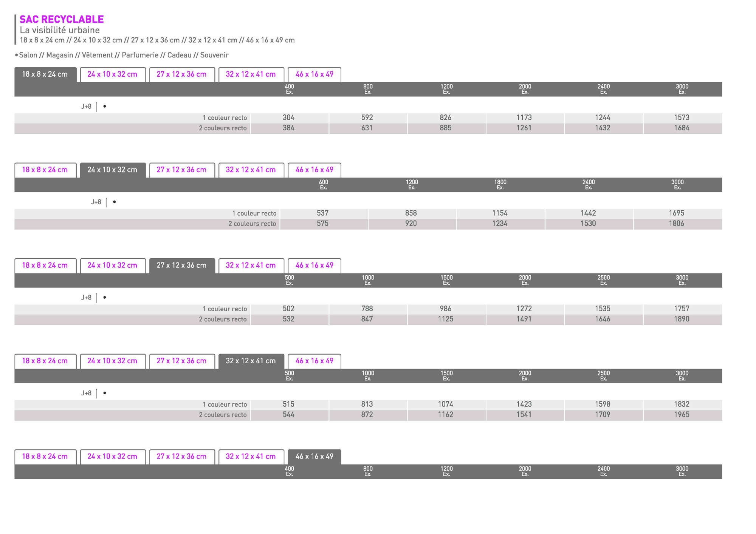Click 18 x 8 x 24 cm tab in last table
Viewport: 756px width, 534px height.
(x=45, y=457)
